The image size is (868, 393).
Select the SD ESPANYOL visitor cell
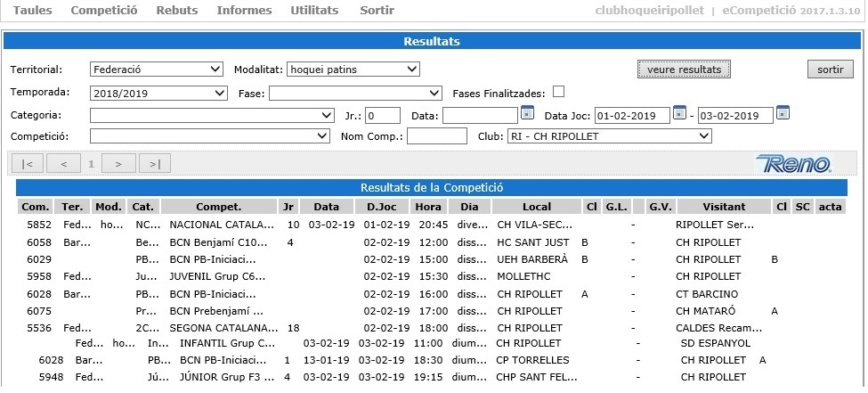click(x=715, y=343)
